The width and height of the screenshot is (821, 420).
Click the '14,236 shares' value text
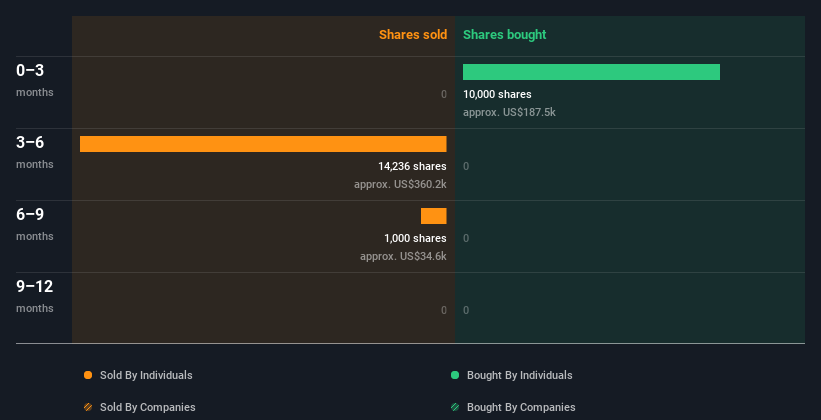point(412,167)
